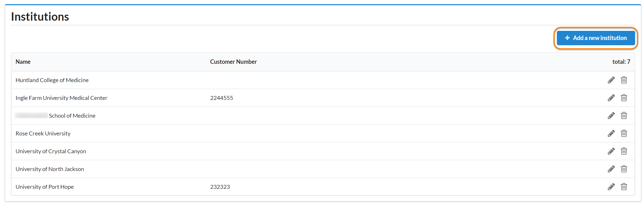Screen dimensions: 644x205
Task: Click Add a new institution button
Action: (596, 38)
